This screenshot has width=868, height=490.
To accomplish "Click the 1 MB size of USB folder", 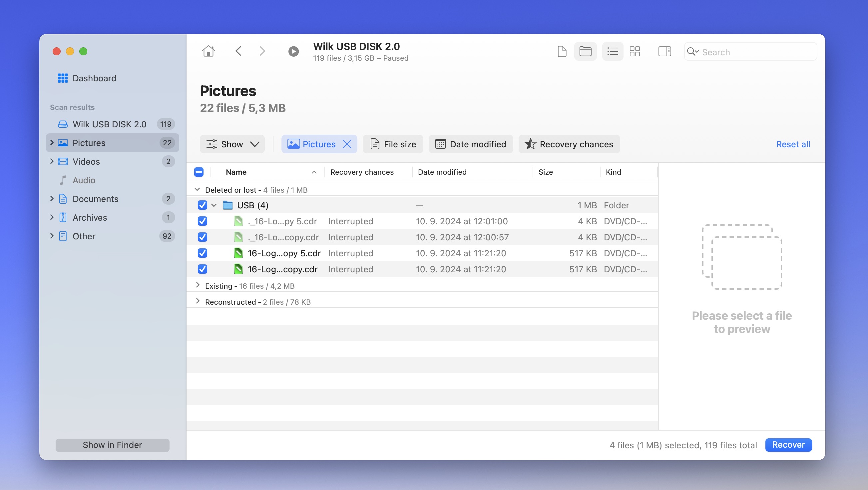I will pos(587,205).
